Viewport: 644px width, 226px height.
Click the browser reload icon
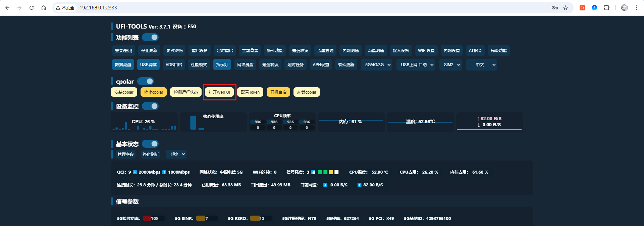(32, 8)
